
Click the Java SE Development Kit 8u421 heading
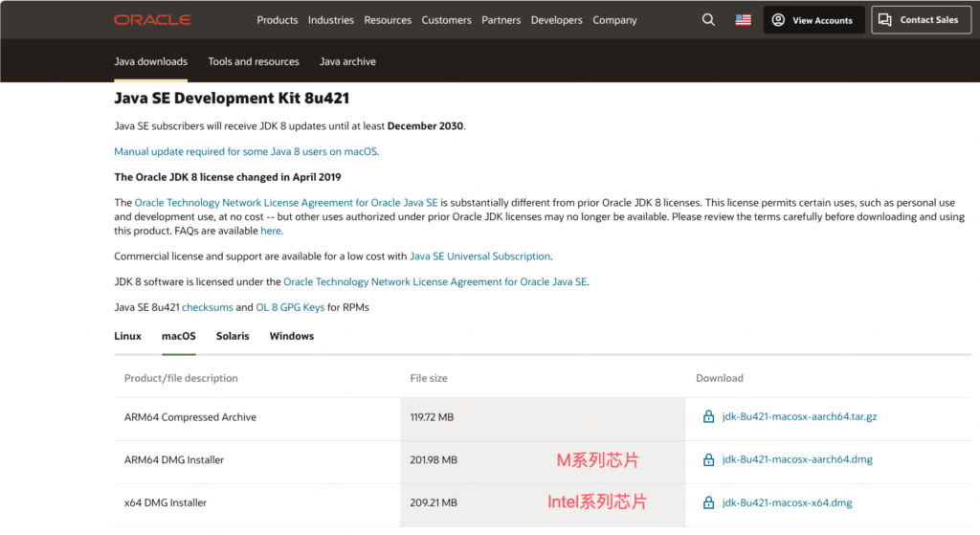click(232, 99)
